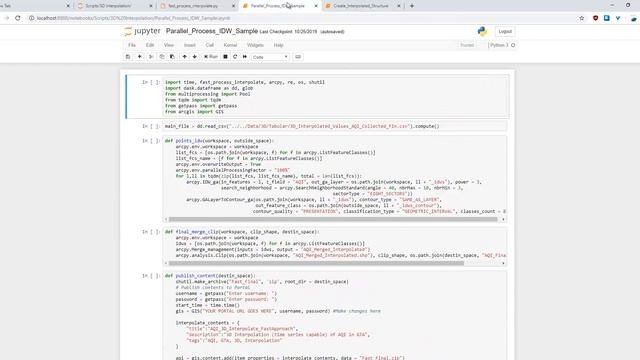The width and height of the screenshot is (640, 360).
Task: Open a new browser tab
Action: 411,6
